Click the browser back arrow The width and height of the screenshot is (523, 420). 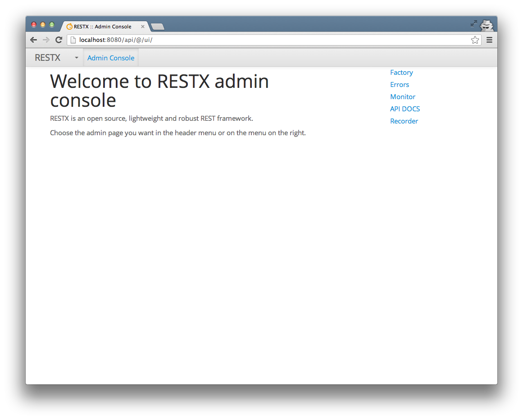click(x=34, y=40)
